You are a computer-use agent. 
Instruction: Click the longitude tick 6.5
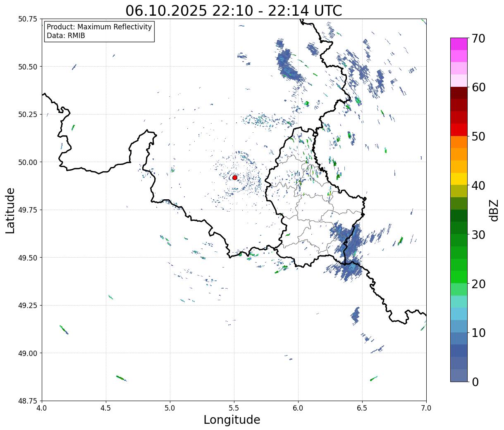tap(362, 408)
